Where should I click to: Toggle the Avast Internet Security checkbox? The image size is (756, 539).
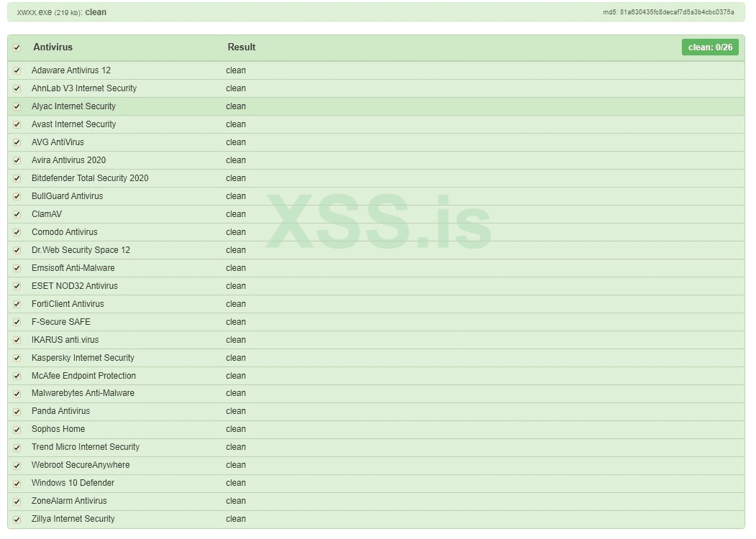[17, 124]
